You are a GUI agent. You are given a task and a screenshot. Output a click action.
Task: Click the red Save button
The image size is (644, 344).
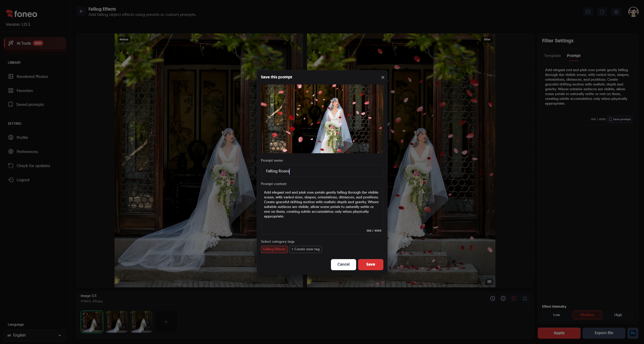click(x=370, y=264)
